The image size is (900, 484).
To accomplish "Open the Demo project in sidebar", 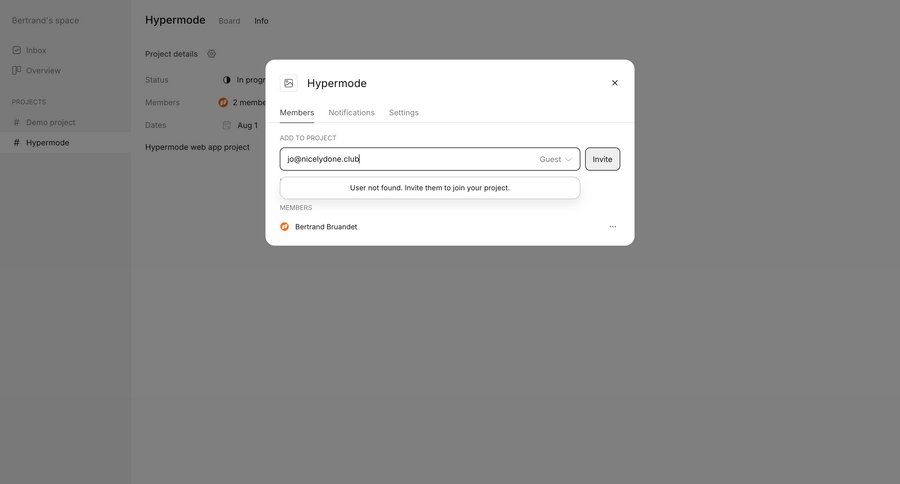I will click(x=50, y=122).
